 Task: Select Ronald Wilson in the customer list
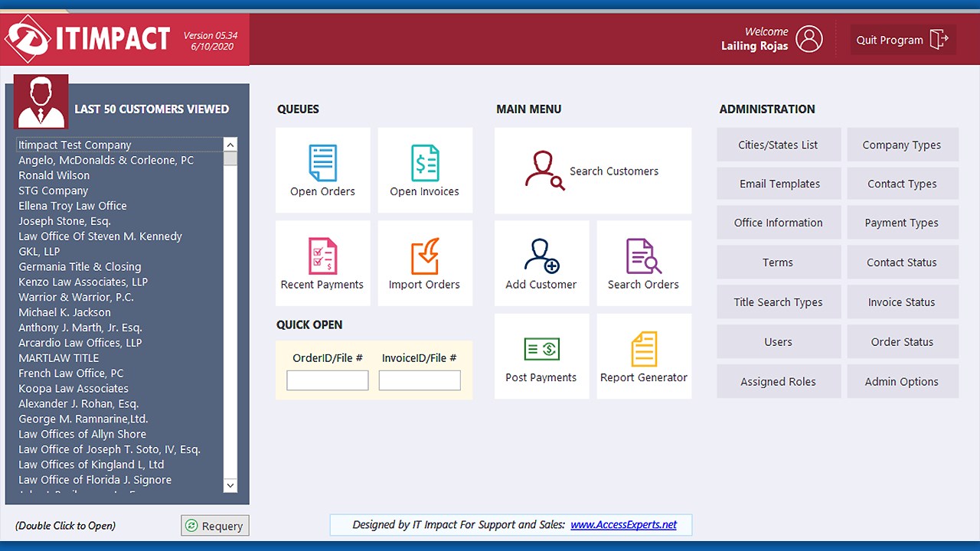119,175
